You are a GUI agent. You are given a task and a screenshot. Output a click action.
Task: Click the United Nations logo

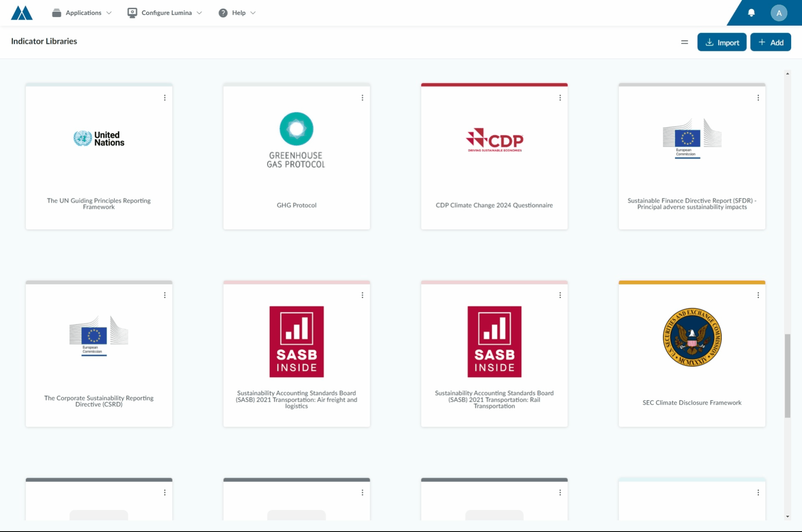point(99,139)
